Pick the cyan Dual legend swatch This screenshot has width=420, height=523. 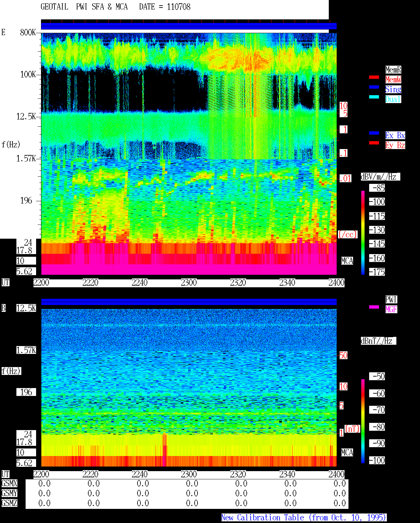374,97
